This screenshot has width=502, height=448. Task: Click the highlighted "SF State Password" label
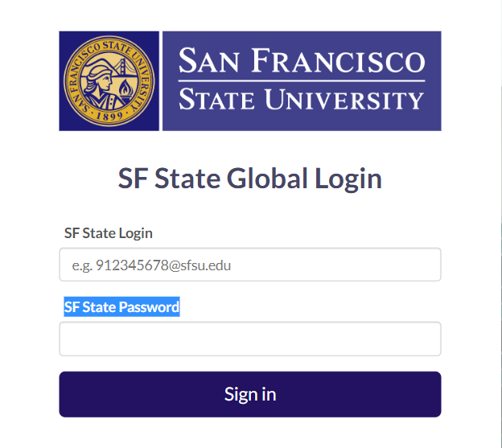[121, 307]
